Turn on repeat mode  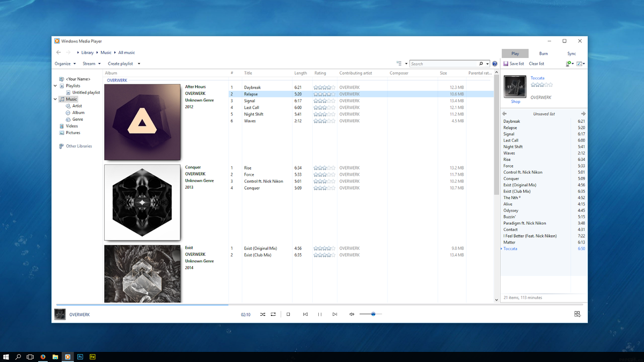coord(273,314)
